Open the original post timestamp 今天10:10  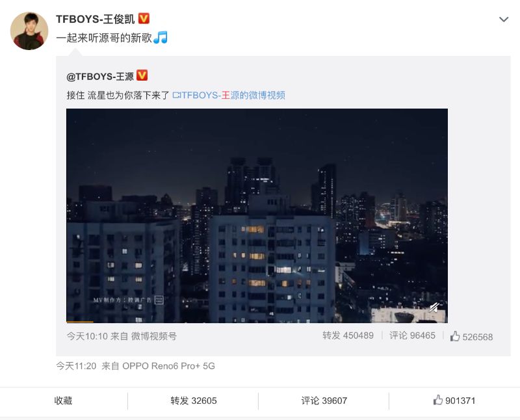(x=87, y=336)
